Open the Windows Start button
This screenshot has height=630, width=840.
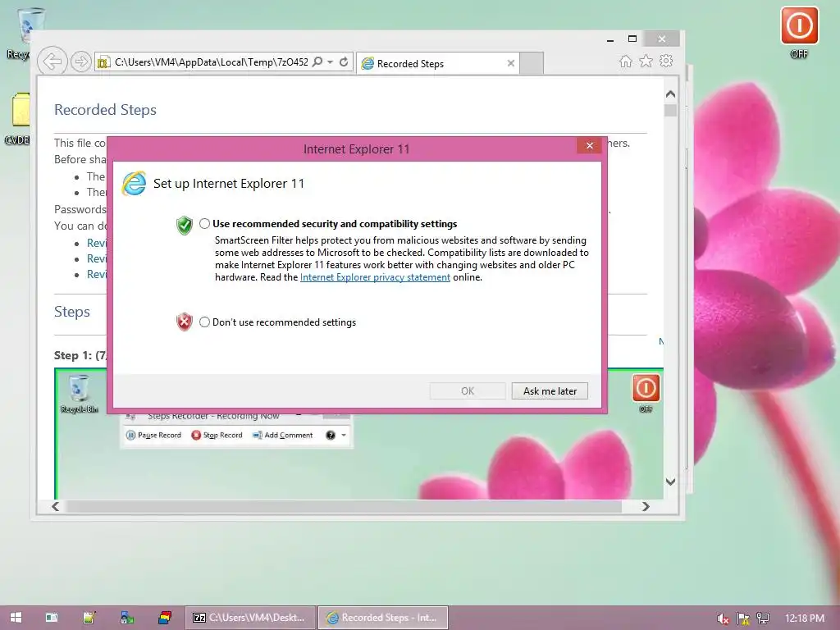(x=16, y=618)
